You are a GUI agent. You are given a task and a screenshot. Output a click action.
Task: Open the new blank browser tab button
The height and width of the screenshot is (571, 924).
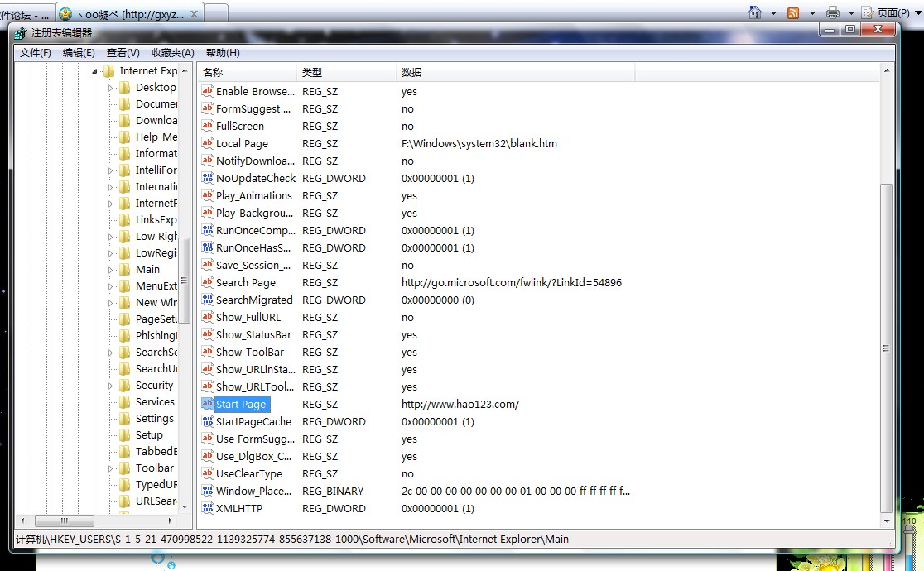216,14
